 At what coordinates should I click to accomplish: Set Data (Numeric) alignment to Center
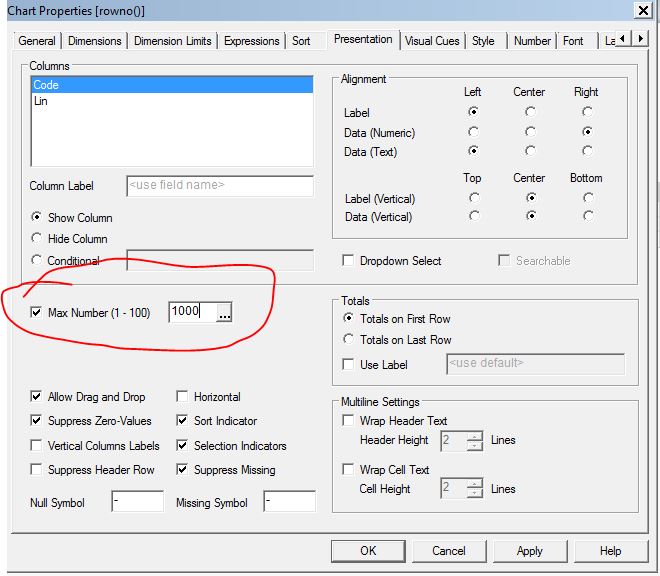(x=530, y=132)
